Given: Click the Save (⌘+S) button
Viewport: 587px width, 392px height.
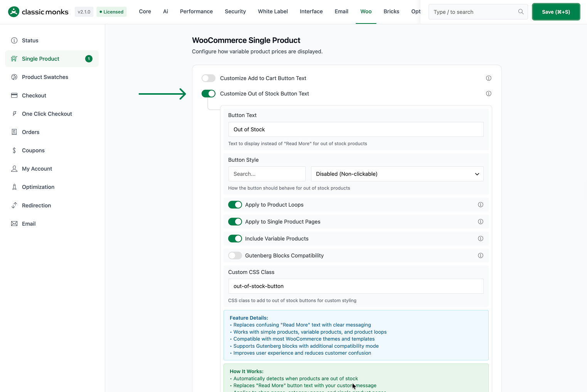Looking at the screenshot, I should [x=556, y=12].
